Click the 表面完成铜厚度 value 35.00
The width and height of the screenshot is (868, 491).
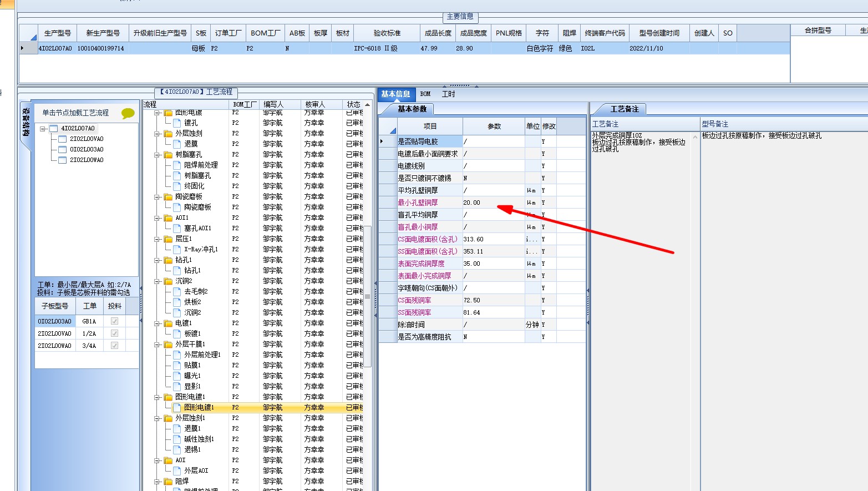coord(494,264)
